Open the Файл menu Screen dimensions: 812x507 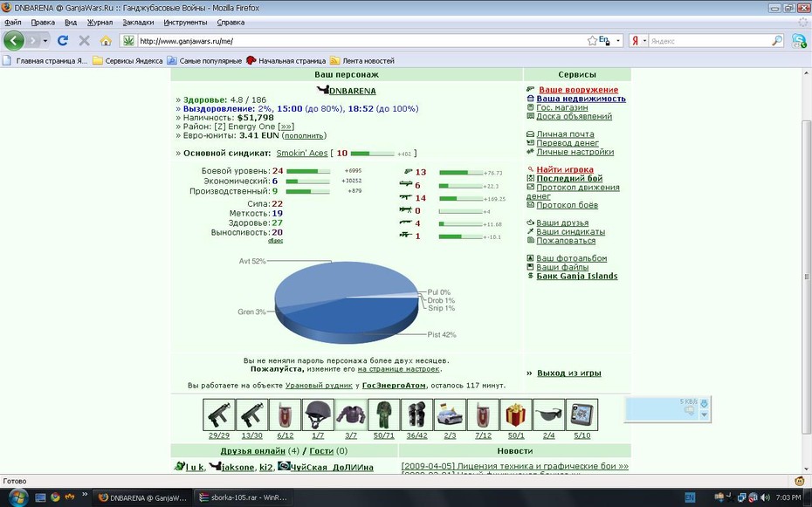point(13,22)
